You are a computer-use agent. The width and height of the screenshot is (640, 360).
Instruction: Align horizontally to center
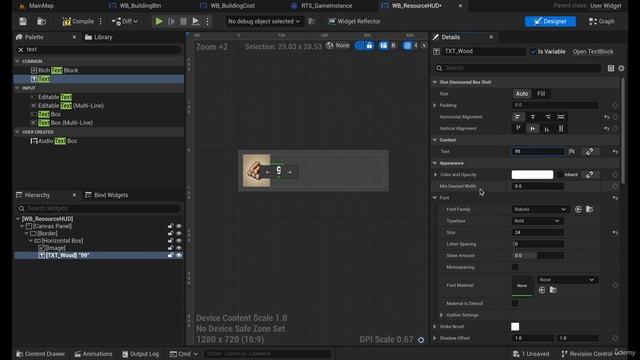[533, 117]
